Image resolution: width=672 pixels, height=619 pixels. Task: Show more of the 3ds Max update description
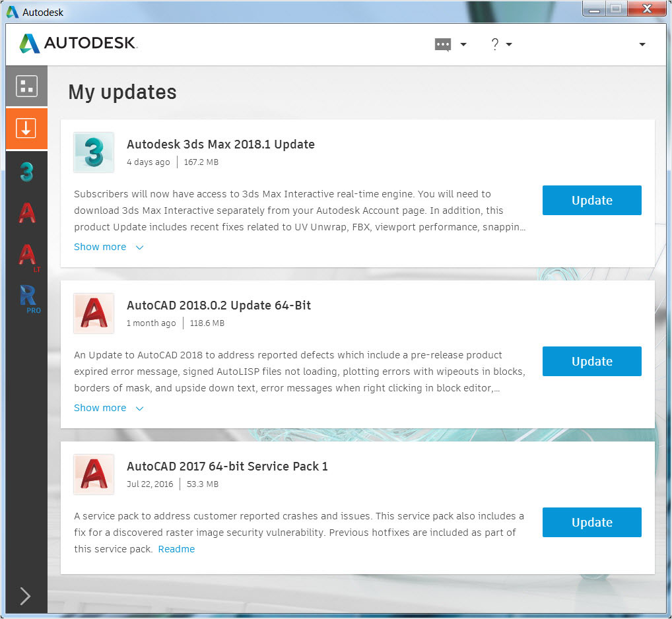(108, 247)
